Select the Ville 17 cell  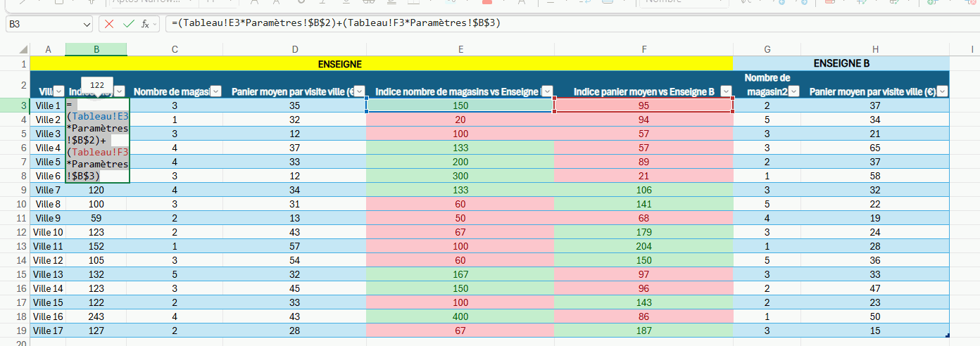tap(48, 331)
